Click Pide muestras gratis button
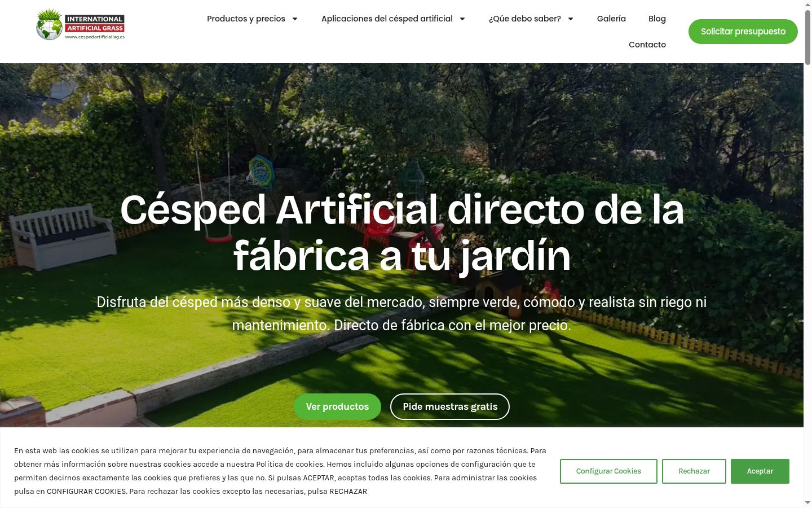Image resolution: width=812 pixels, height=508 pixels. (x=450, y=406)
